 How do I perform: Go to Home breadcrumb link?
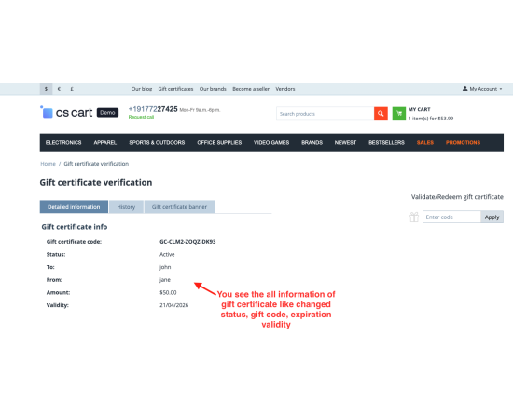[x=48, y=164]
